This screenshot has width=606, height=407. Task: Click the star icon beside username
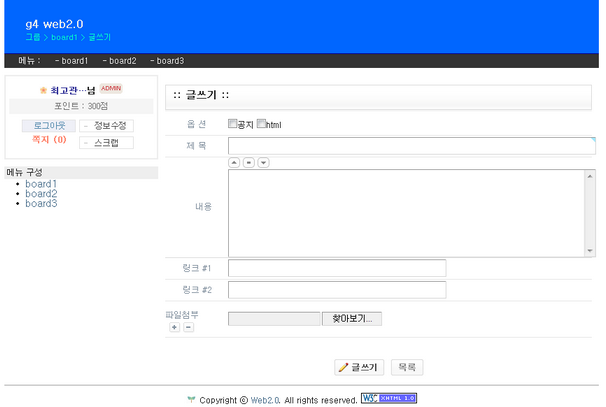pyautogui.click(x=43, y=90)
